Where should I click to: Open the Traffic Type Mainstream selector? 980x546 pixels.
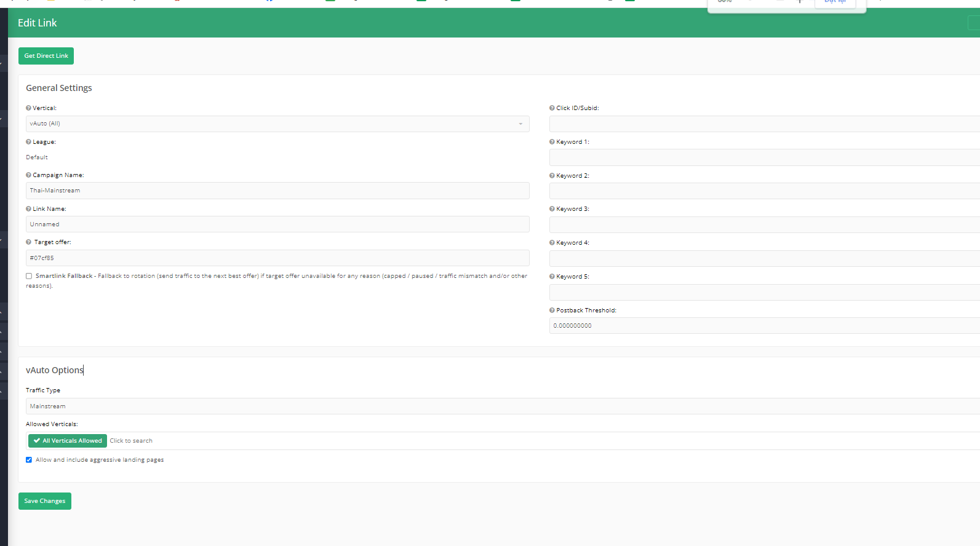click(x=503, y=406)
